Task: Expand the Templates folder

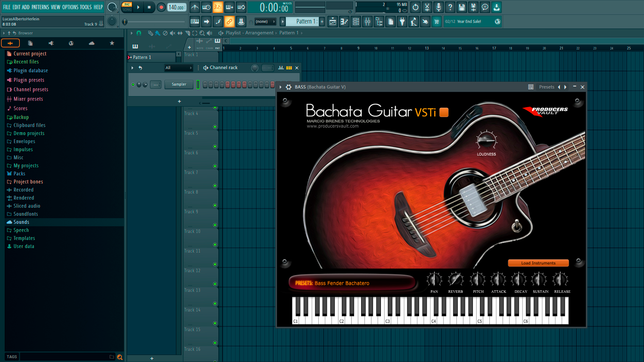Action: (x=24, y=238)
